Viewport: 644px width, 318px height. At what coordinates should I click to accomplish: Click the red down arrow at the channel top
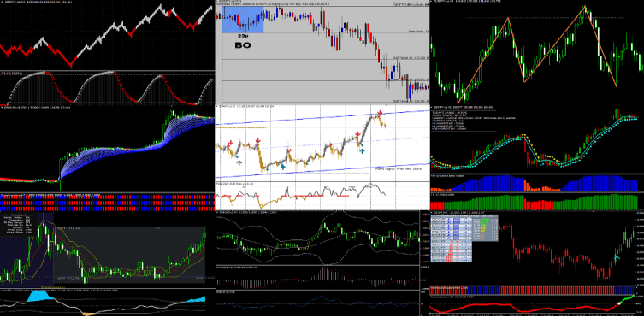pos(381,113)
